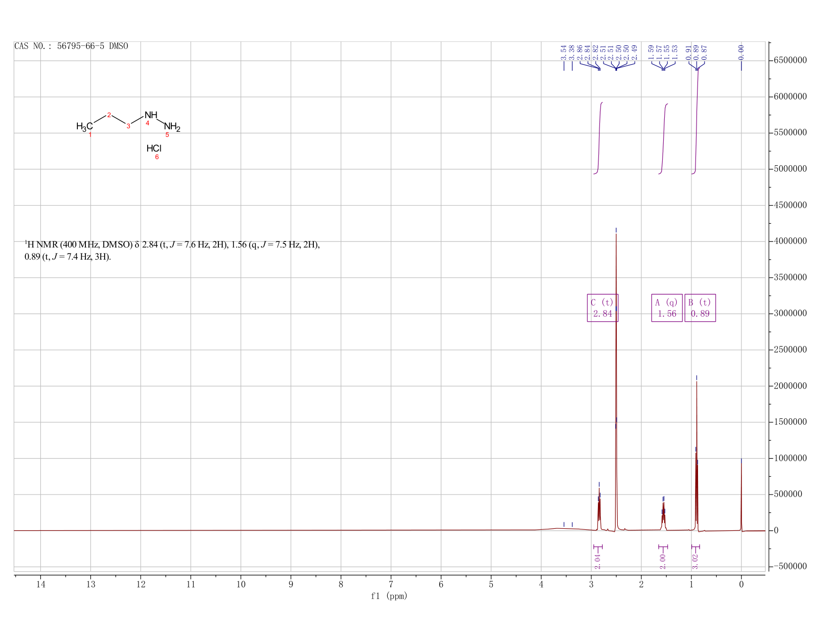834x644 pixels.
Task: Select the C (t) 2.84 multiplet box
Action: click(x=603, y=308)
